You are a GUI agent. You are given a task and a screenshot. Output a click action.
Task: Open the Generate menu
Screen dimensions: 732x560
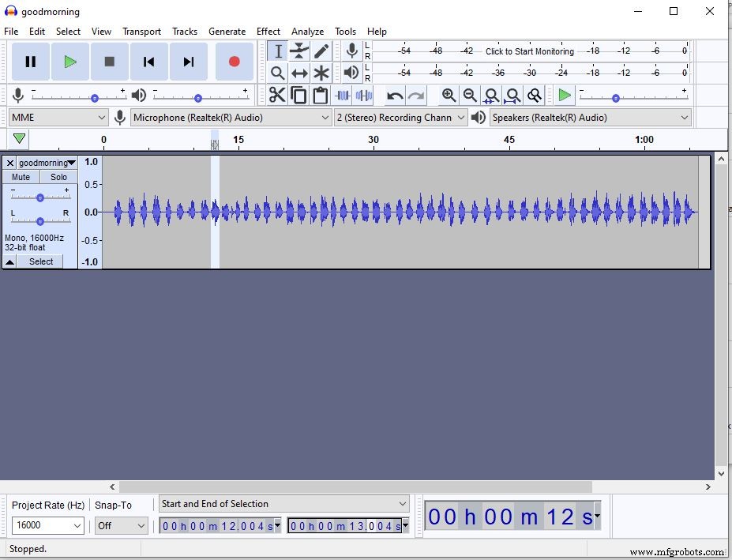point(227,32)
